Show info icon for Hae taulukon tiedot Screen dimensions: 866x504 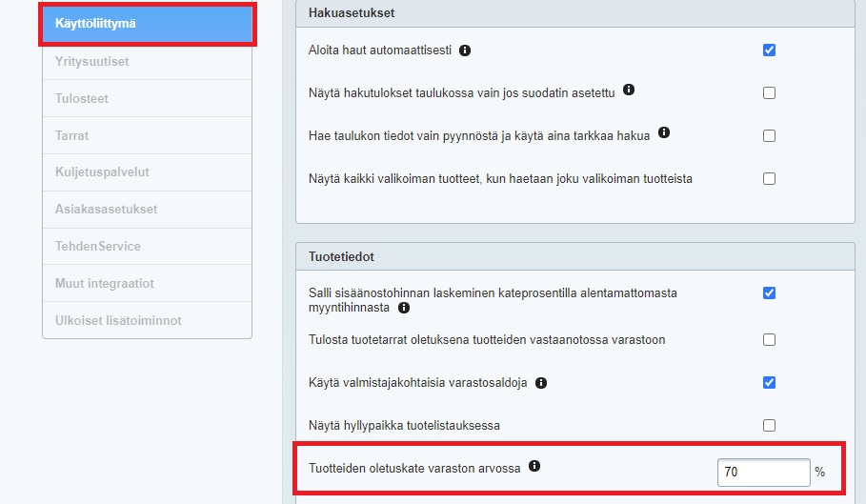[664, 132]
